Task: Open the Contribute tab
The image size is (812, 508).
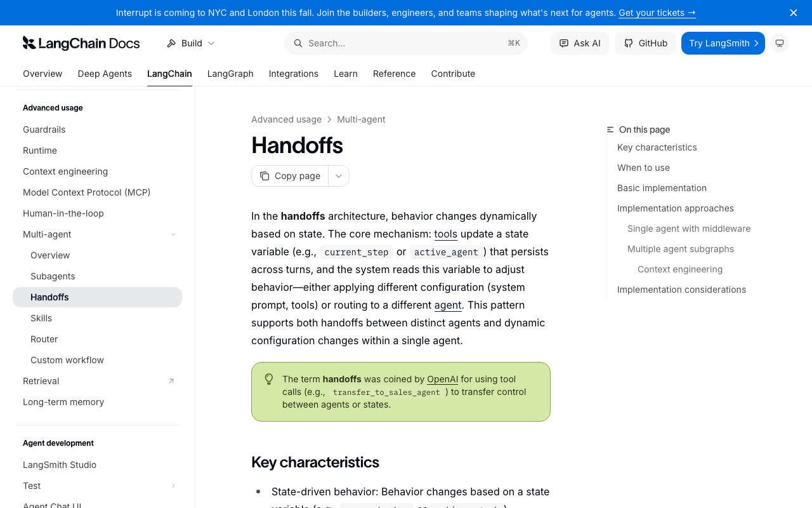Action: pyautogui.click(x=453, y=74)
